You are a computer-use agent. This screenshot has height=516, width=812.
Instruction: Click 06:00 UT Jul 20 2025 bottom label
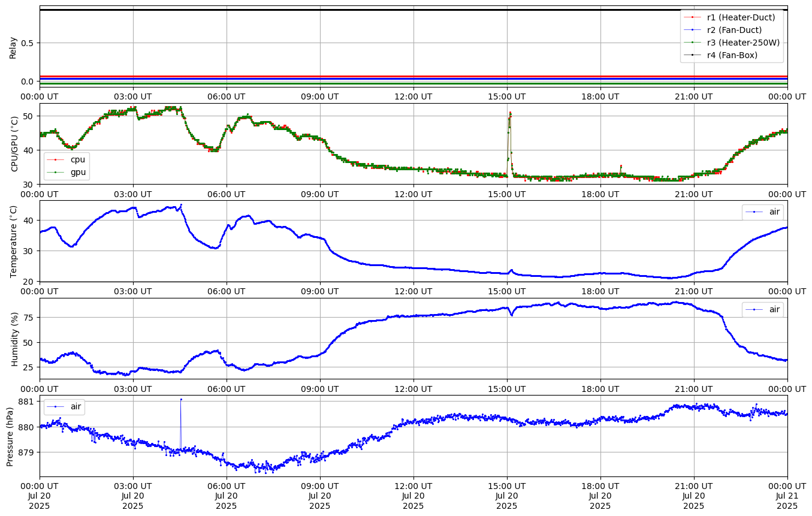[x=227, y=496]
